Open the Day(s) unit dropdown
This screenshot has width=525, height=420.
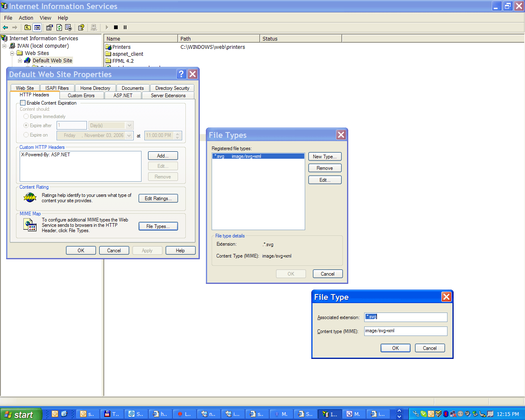click(x=130, y=126)
